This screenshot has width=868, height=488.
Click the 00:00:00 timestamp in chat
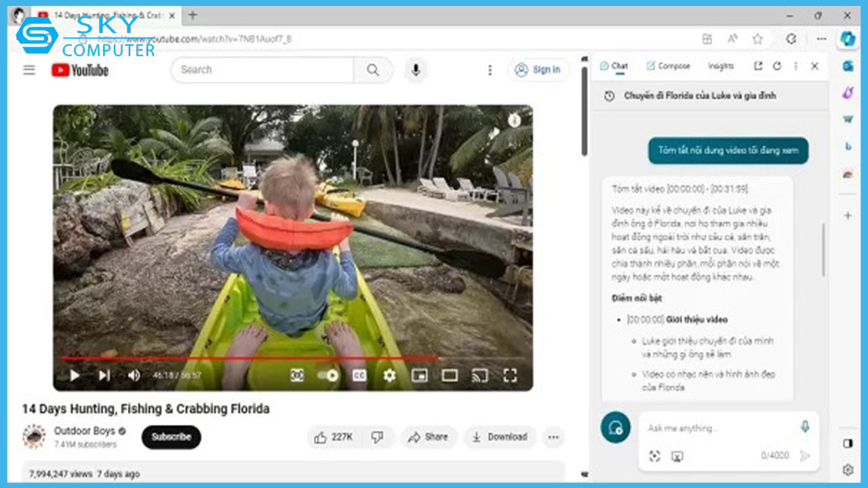coord(646,319)
